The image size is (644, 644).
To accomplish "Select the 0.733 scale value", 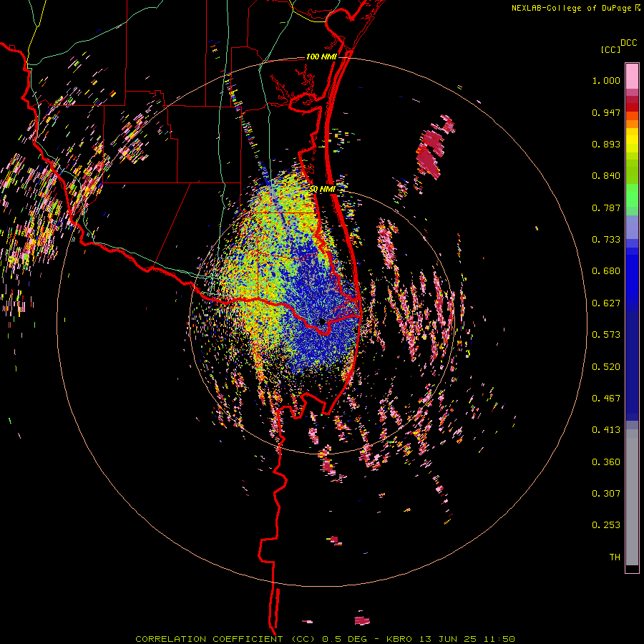I will [x=606, y=240].
